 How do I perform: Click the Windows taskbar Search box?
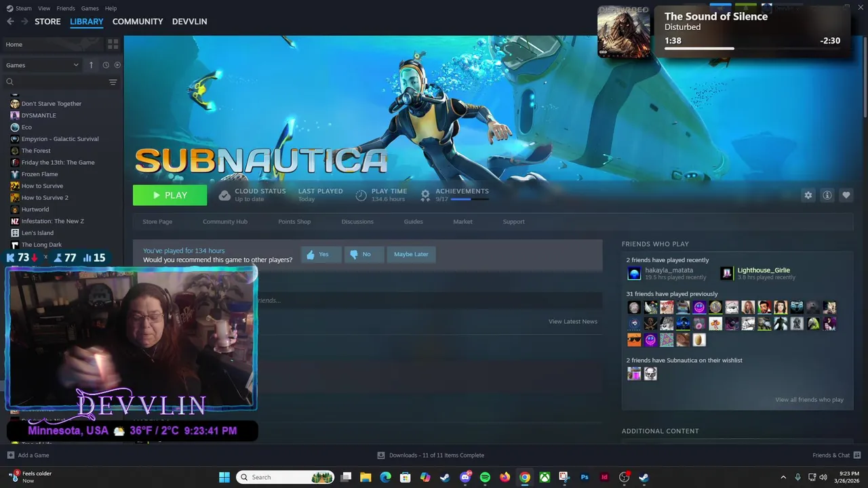[x=286, y=477]
